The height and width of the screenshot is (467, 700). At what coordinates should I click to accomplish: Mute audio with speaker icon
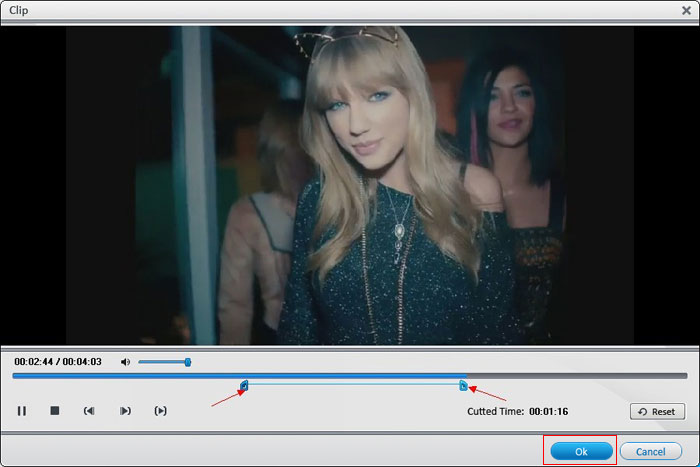tap(125, 362)
